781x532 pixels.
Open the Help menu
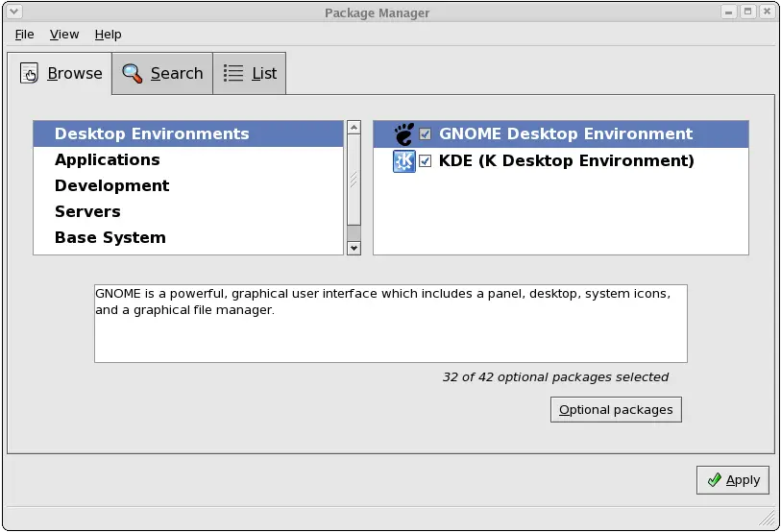[108, 35]
